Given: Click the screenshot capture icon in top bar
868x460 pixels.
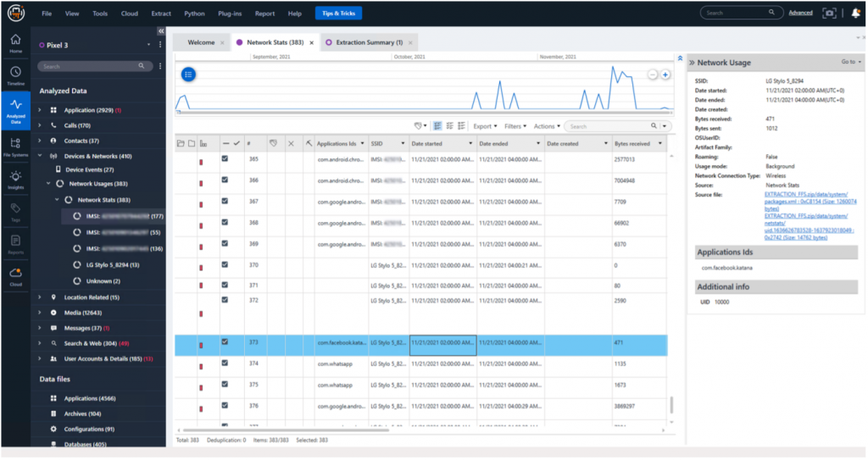Looking at the screenshot, I should point(829,13).
